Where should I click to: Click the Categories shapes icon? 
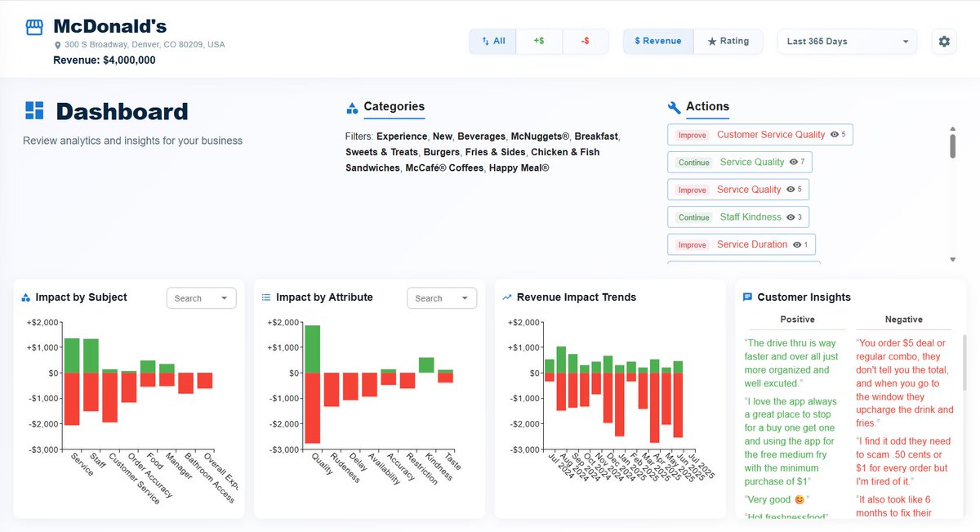coord(352,107)
